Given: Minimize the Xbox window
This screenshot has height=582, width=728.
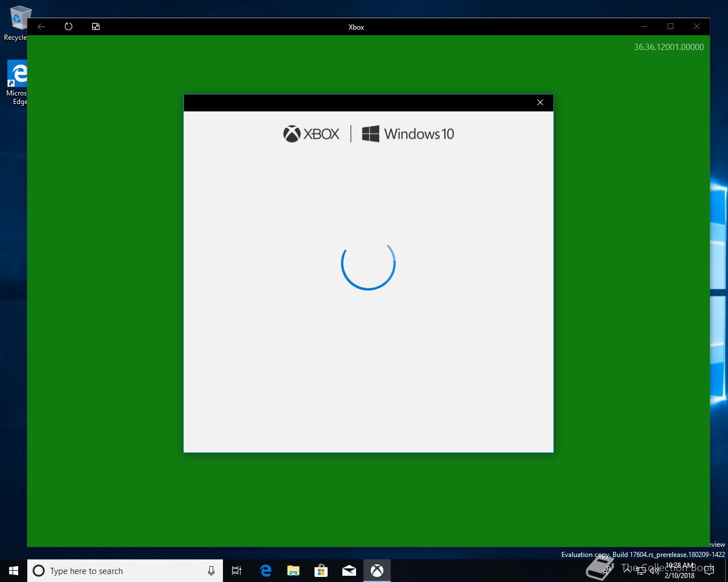Looking at the screenshot, I should pyautogui.click(x=644, y=27).
